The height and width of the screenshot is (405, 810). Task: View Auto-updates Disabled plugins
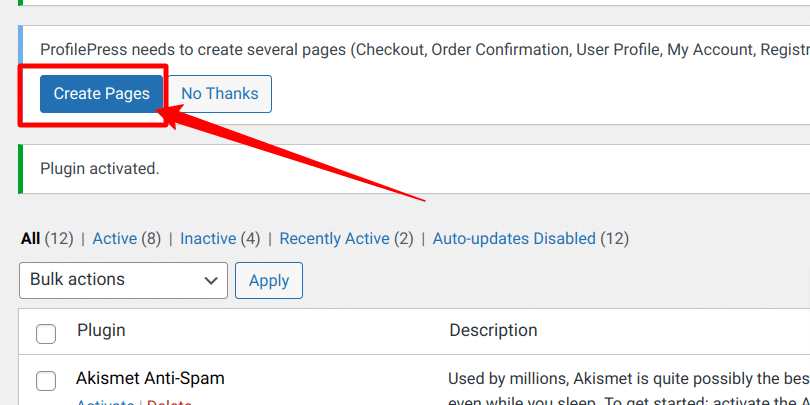(514, 239)
